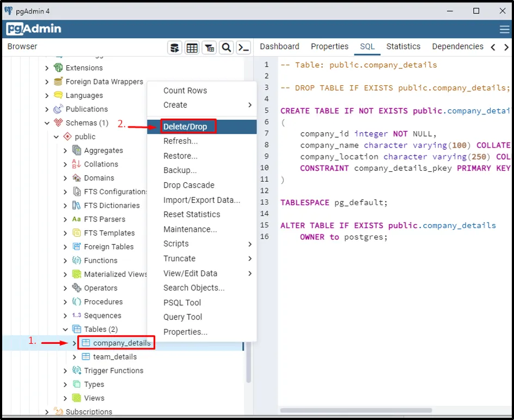Click the pgAdmin logo in header
Viewport: 514px width, 420px height.
[x=34, y=29]
